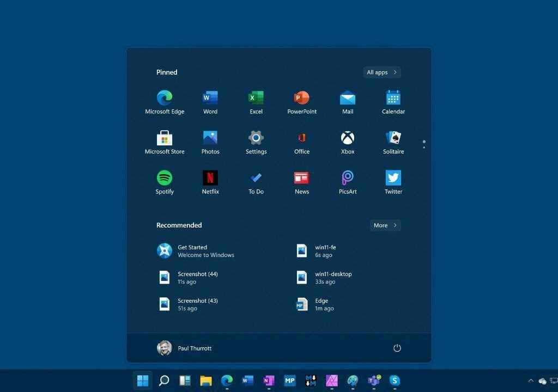Open the MP app on the taskbar

click(290, 381)
